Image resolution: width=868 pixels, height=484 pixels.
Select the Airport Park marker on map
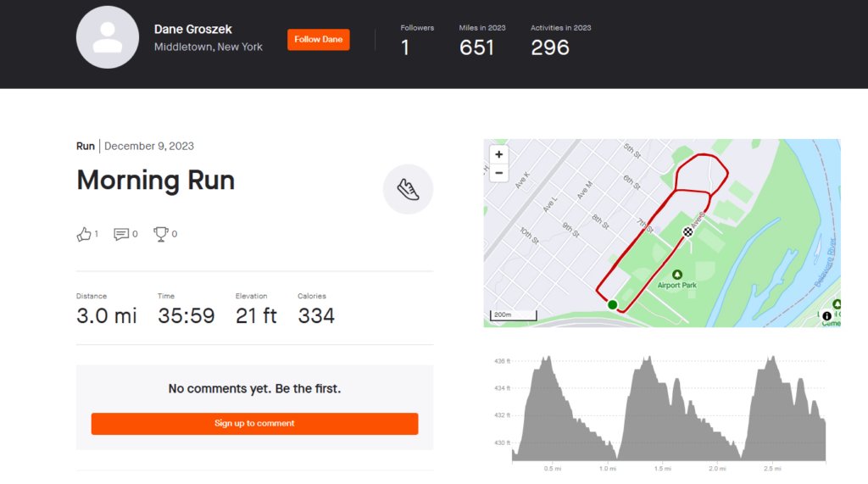click(x=676, y=275)
